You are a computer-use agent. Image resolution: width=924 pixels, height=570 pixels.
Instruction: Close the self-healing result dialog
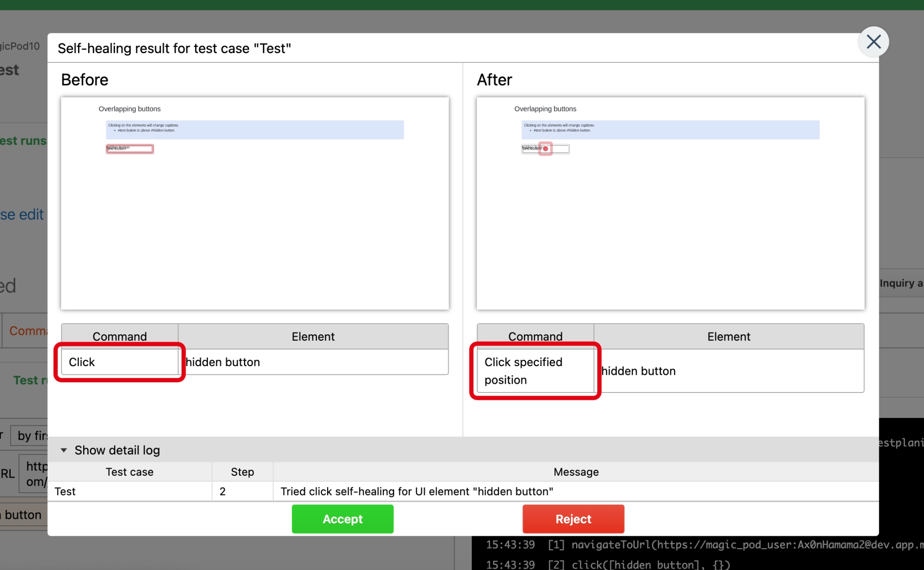tap(873, 42)
